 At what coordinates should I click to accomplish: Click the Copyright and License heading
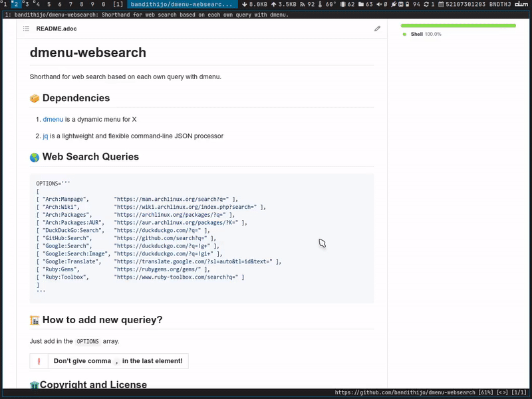93,384
